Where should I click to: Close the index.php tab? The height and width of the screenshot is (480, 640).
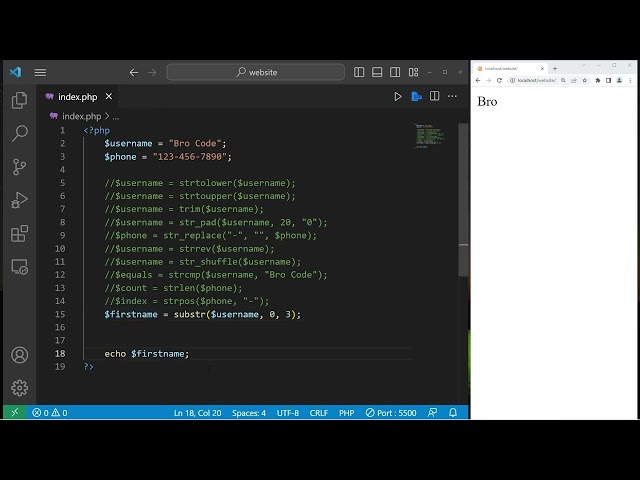(109, 96)
